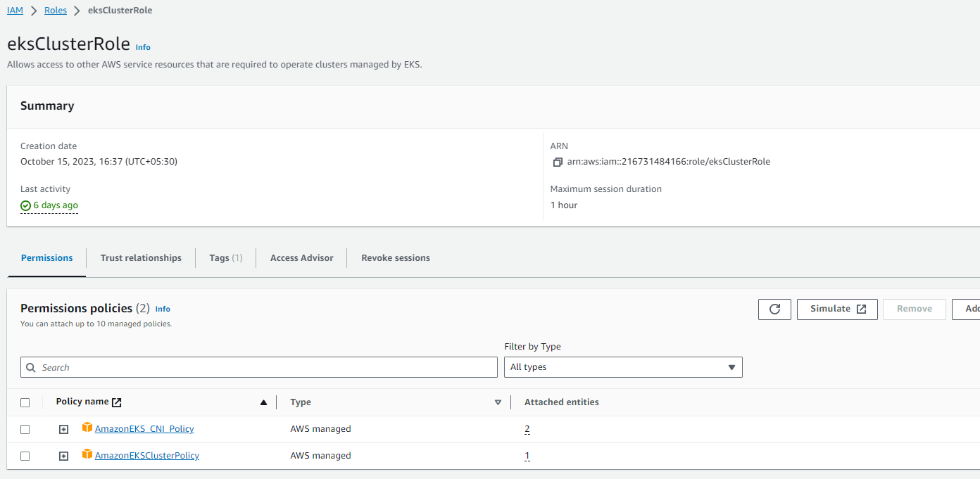The image size is (980, 479).
Task: Click the orange AmazonEKS_CNI_Policy cube icon
Action: coord(87,428)
